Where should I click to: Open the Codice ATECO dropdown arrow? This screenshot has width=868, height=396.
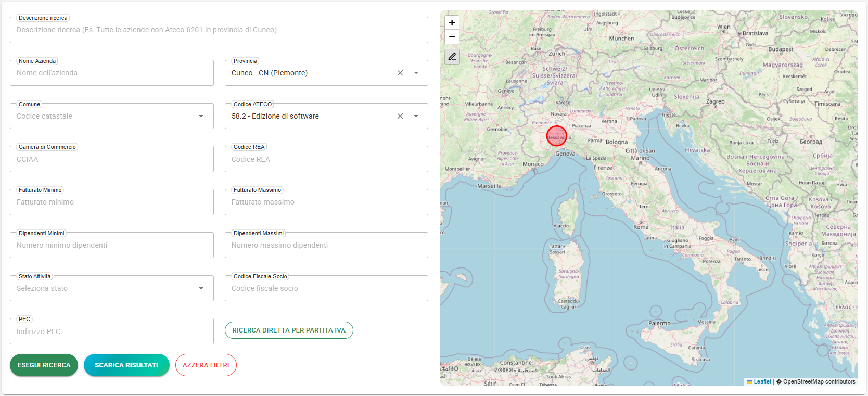pos(416,116)
